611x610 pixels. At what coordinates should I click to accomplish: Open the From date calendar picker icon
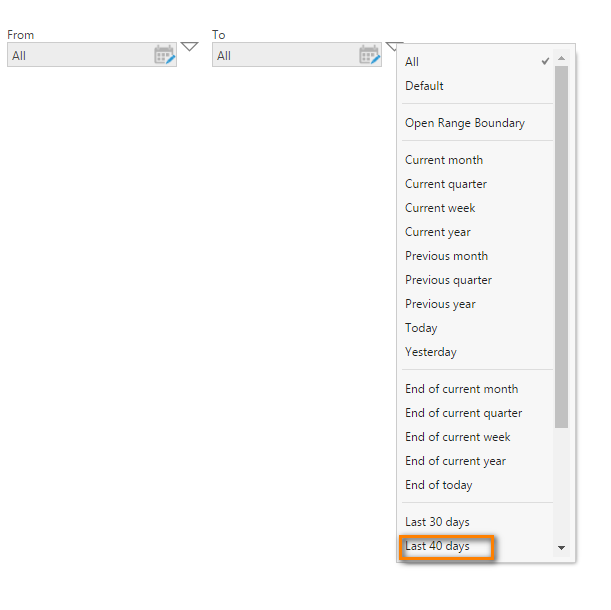point(164,55)
